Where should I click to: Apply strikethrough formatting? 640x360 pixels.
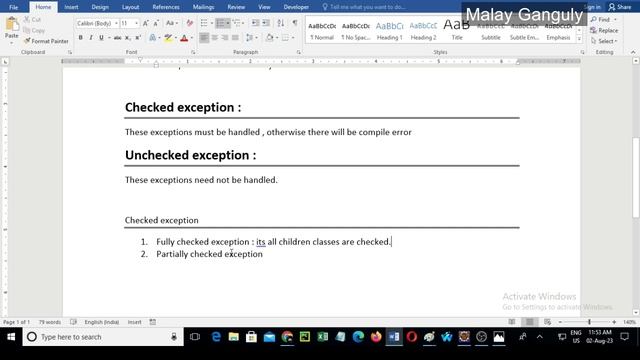click(x=117, y=38)
